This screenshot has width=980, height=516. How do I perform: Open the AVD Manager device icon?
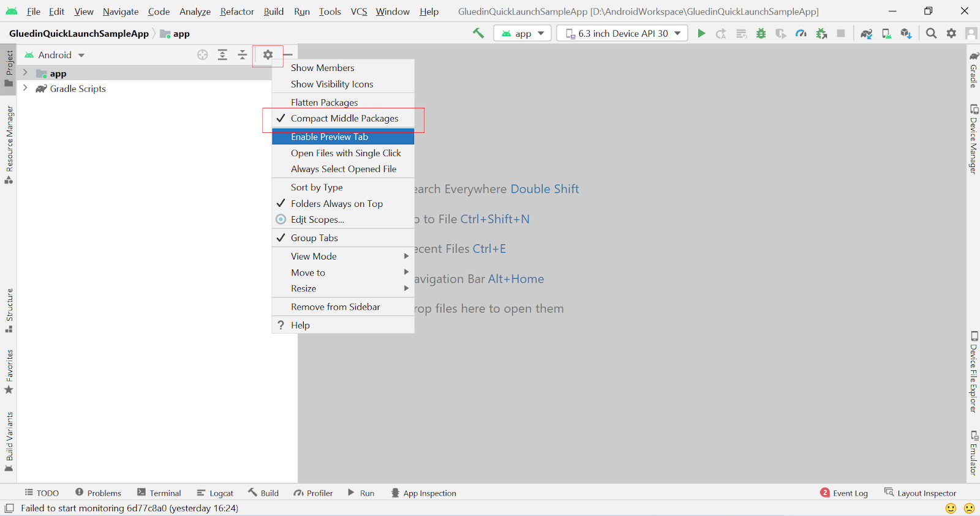coord(886,33)
